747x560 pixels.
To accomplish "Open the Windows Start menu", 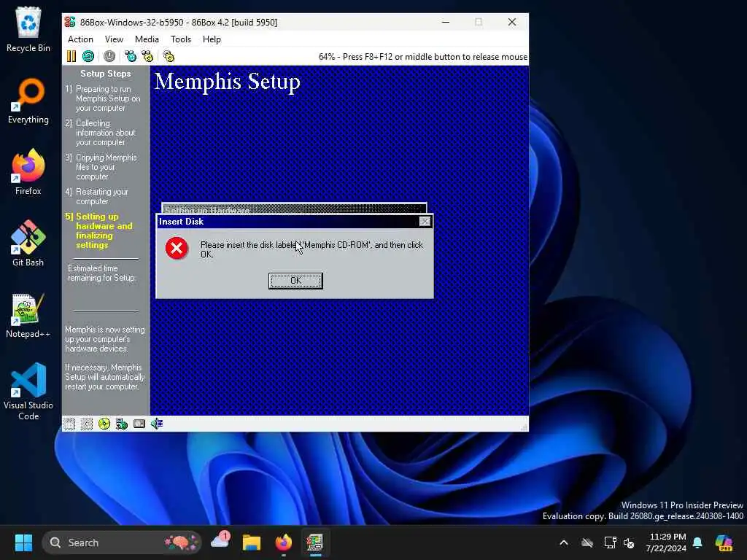I will point(23,542).
